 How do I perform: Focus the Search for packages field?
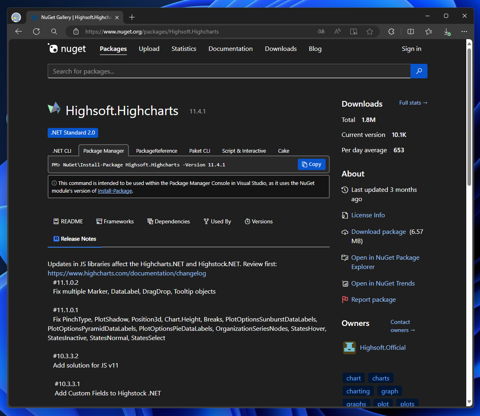pyautogui.click(x=229, y=71)
